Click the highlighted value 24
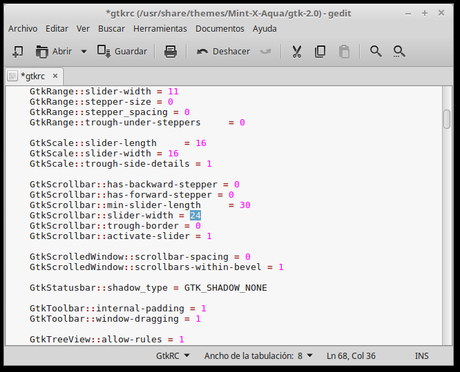460x372 pixels. [x=195, y=216]
